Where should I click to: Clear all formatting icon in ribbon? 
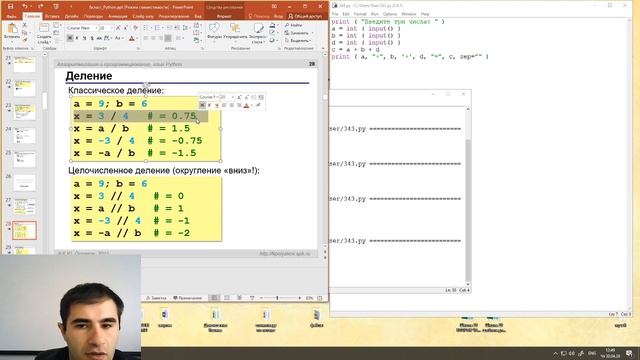tap(135, 28)
